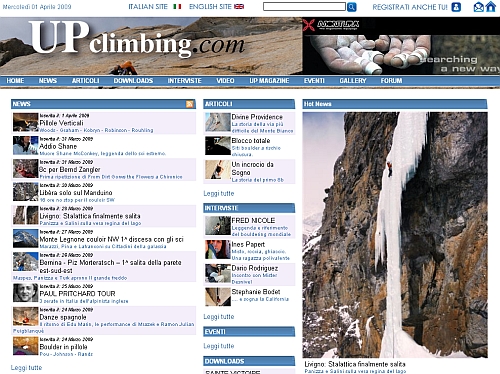Click REGISTRATI ANCHE TU! link

[410, 7]
